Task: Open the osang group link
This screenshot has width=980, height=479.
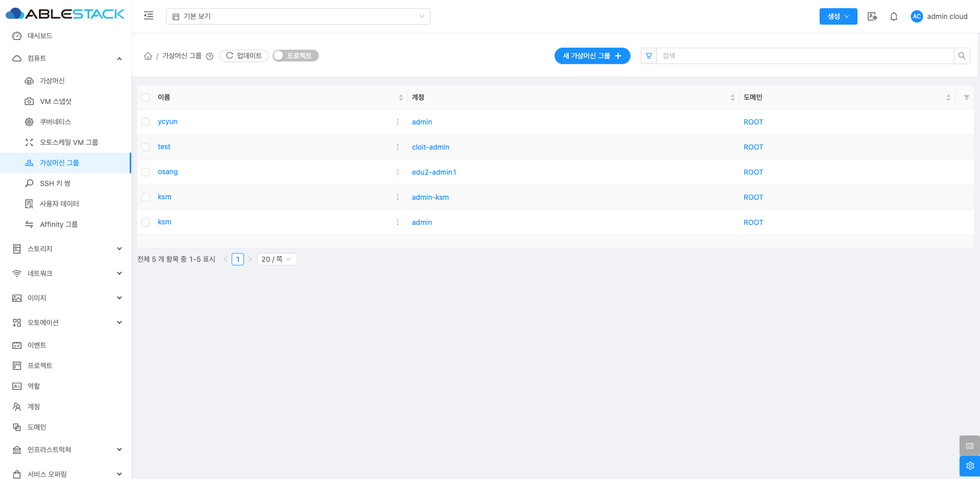Action: click(168, 172)
